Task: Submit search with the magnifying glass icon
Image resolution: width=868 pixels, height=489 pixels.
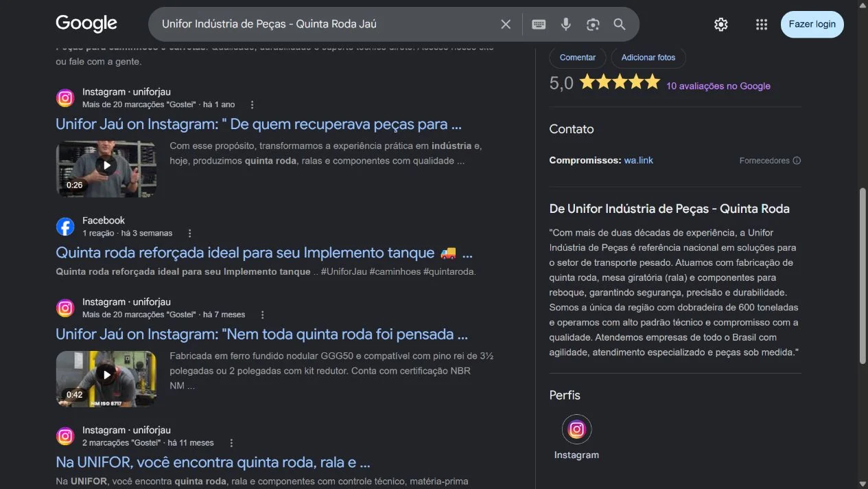Action: 620,25
